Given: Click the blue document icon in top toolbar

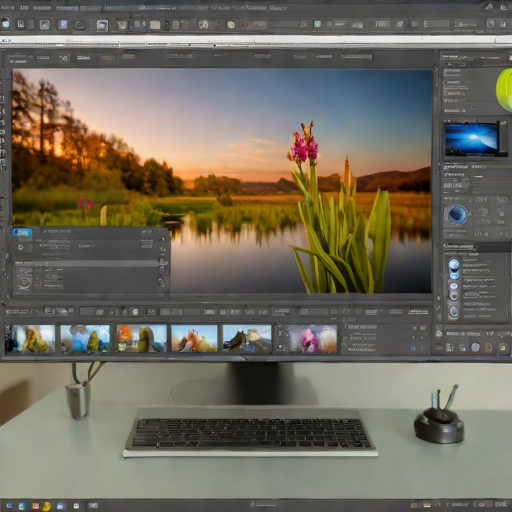Looking at the screenshot, I should pos(63,24).
